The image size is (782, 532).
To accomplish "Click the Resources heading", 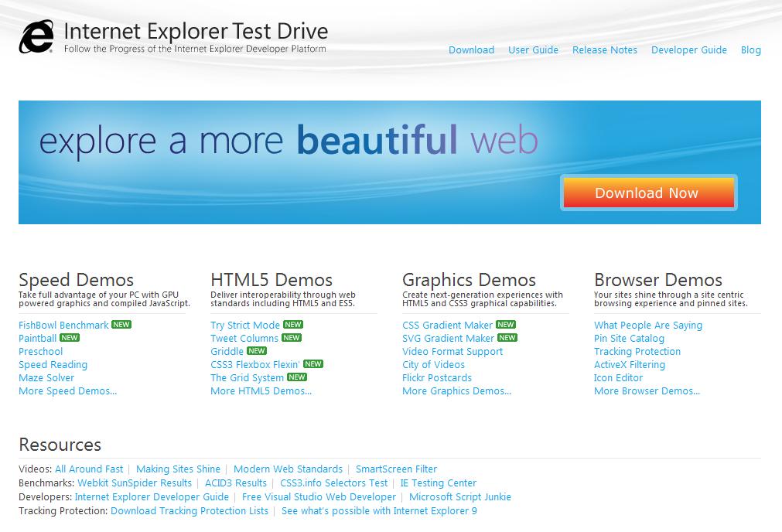I will coord(60,445).
